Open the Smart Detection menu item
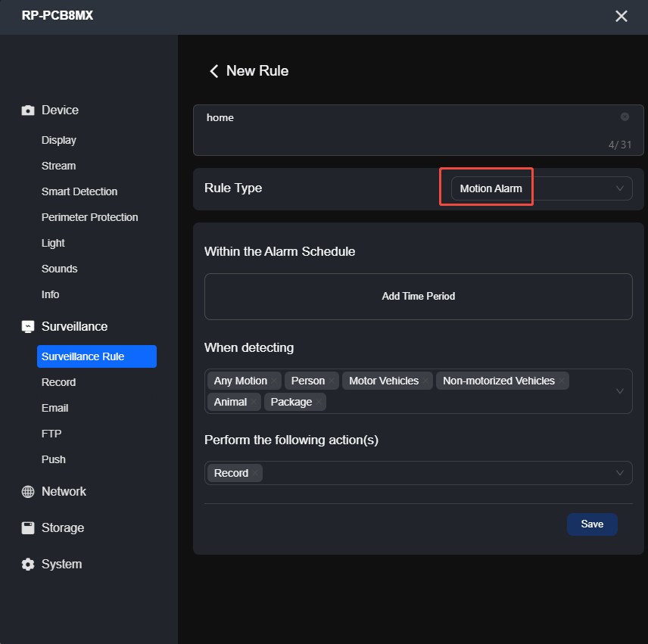The height and width of the screenshot is (644, 648). 79,191
